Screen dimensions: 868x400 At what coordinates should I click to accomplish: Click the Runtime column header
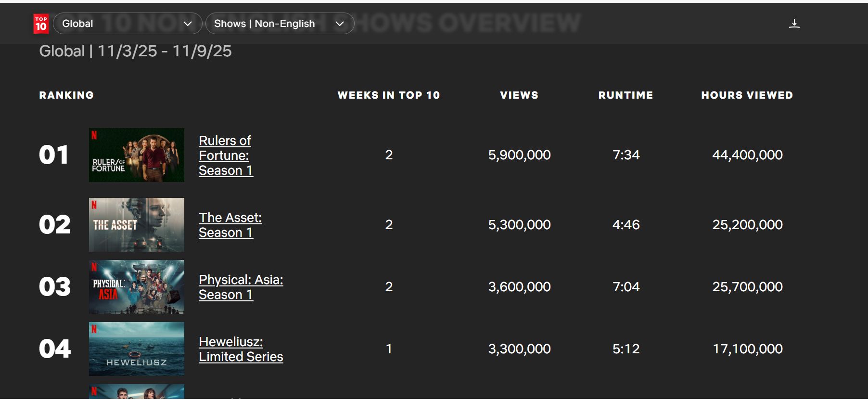(625, 95)
